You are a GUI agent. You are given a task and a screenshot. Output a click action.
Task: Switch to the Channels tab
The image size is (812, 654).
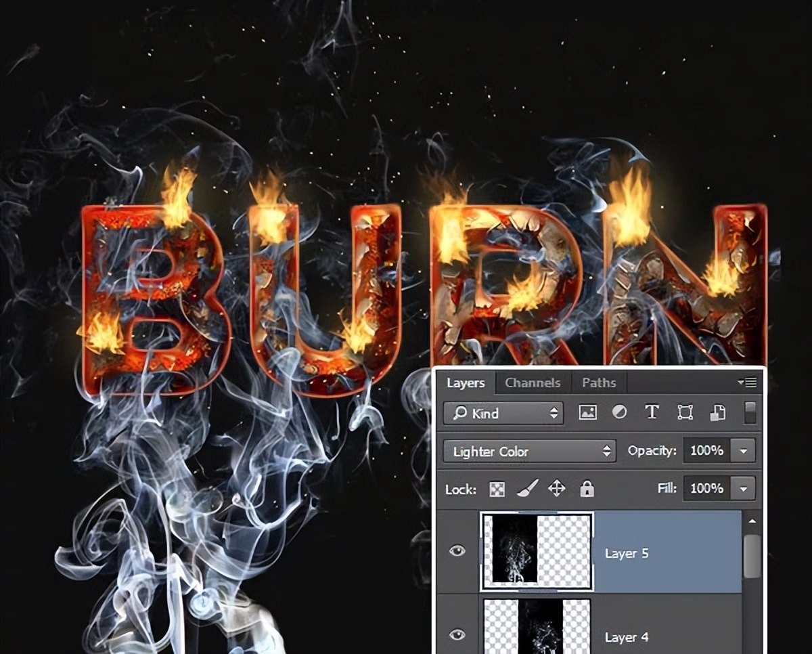(x=533, y=383)
